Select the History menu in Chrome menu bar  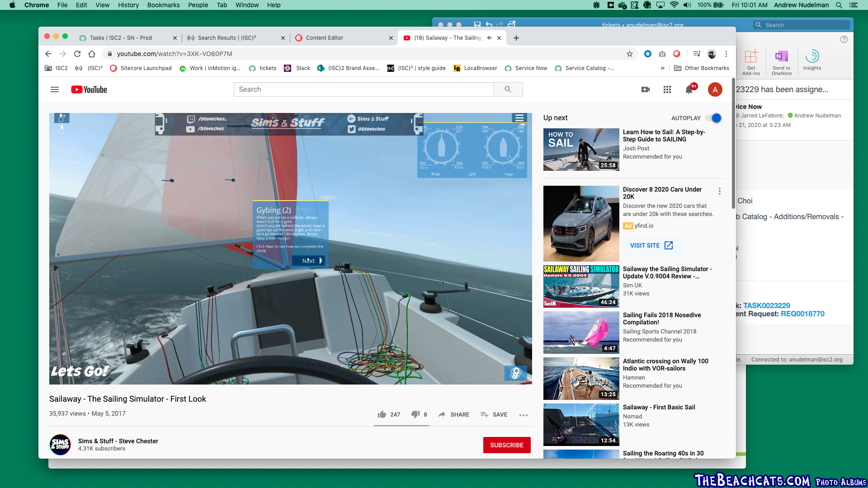pyautogui.click(x=127, y=5)
